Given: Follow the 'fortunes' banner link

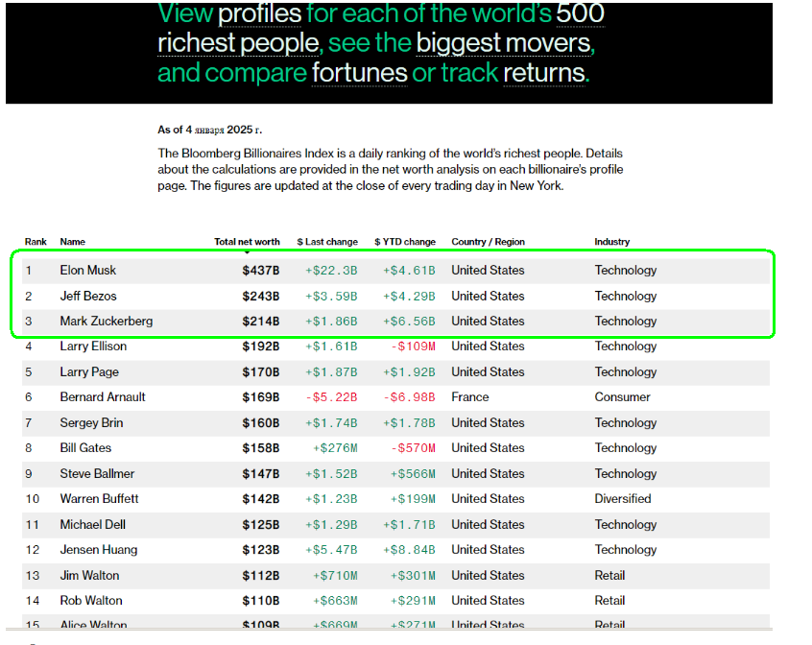Looking at the screenshot, I should click(x=359, y=73).
